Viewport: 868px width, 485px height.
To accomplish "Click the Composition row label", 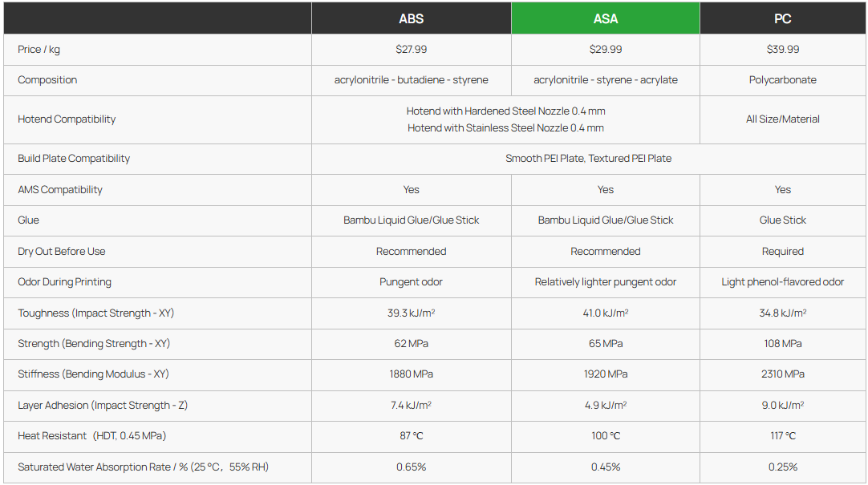I will point(47,79).
